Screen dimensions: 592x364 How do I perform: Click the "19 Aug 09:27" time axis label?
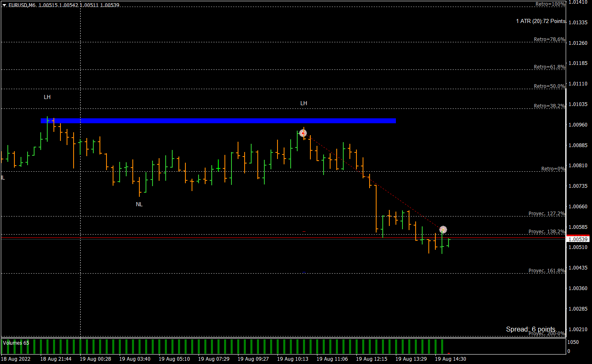pos(253,359)
